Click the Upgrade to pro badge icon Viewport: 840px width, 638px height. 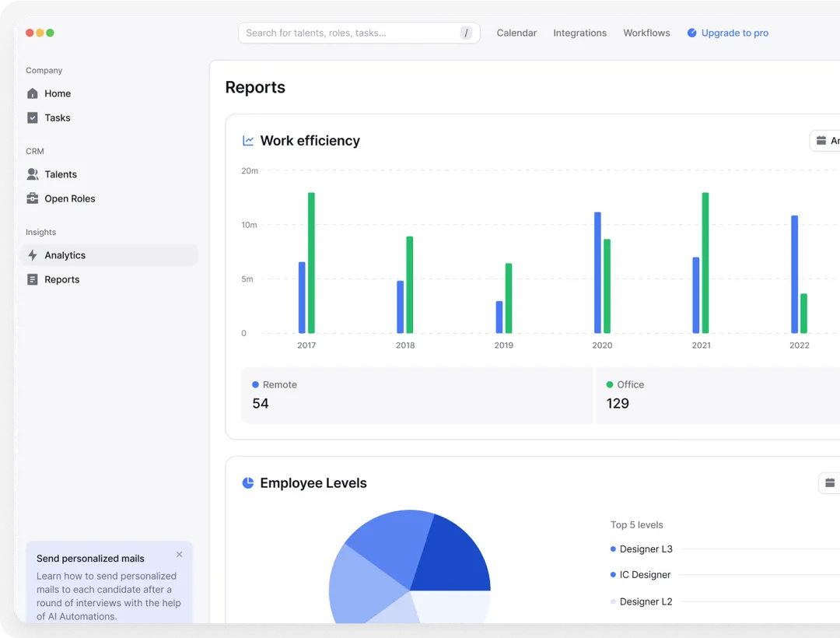[691, 33]
